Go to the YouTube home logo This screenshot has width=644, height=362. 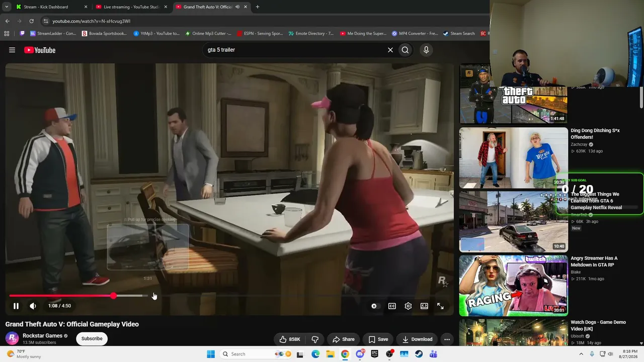click(40, 50)
